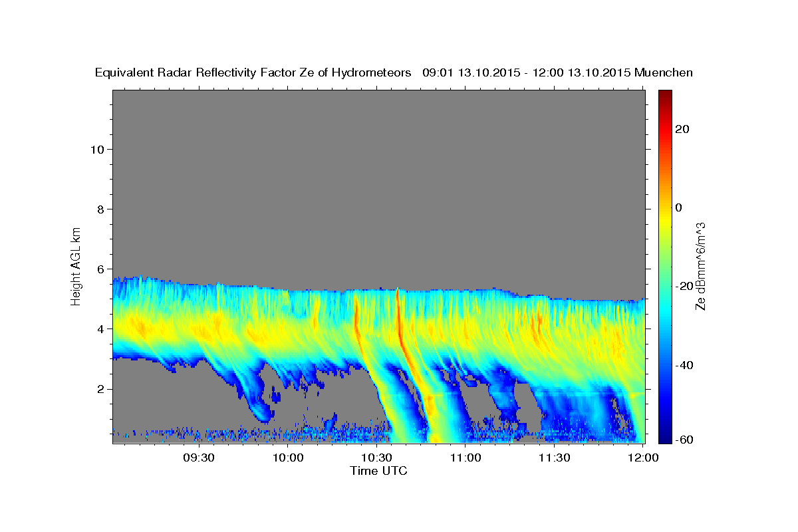The width and height of the screenshot is (798, 532).
Task: Click the colorbar tick label '20'
Action: pyautogui.click(x=682, y=129)
